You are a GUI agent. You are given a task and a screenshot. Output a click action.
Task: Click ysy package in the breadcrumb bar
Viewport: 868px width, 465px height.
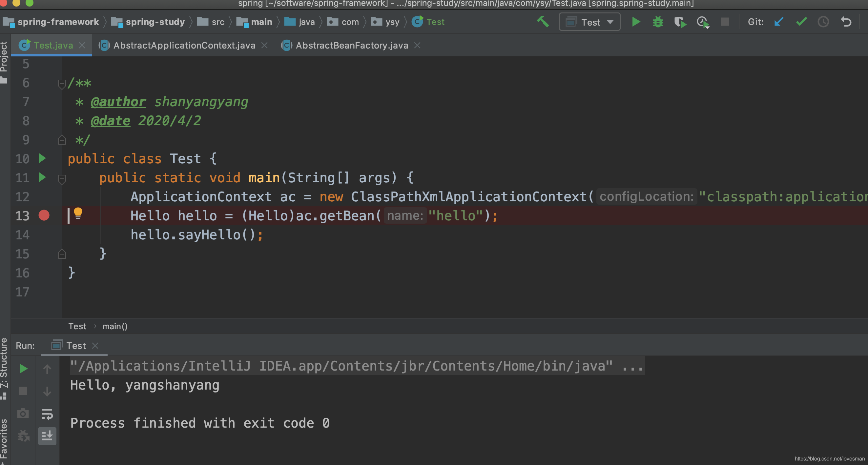385,22
